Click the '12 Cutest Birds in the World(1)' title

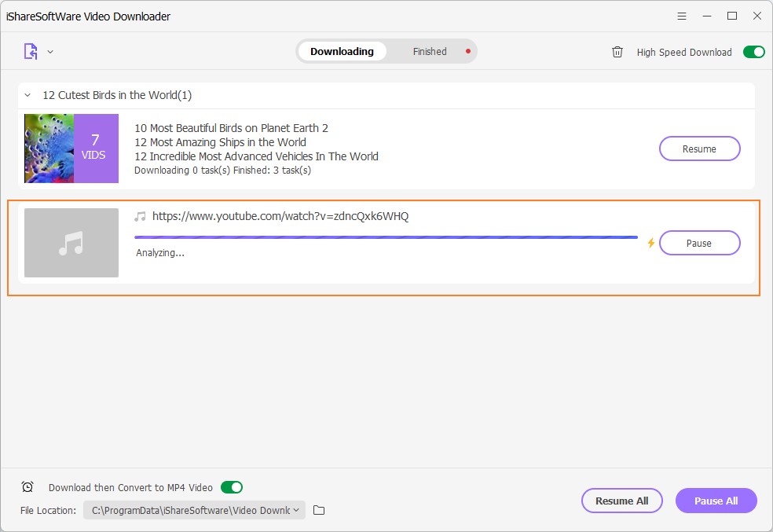pos(117,95)
